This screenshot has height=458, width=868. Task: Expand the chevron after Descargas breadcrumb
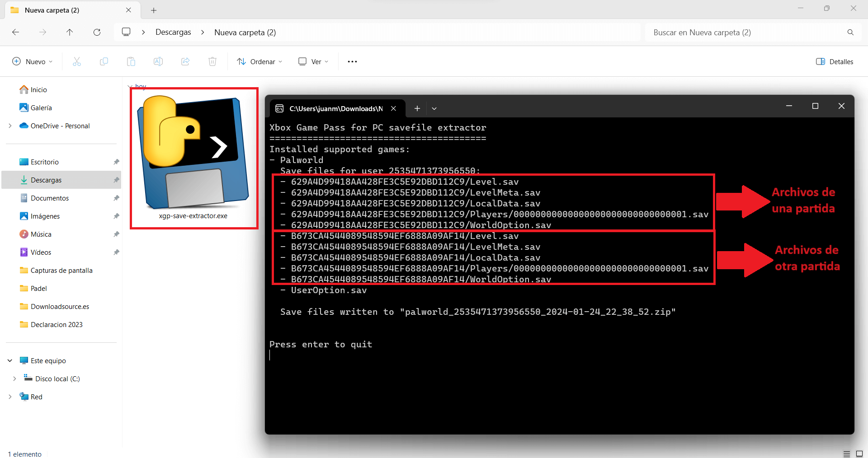(203, 32)
